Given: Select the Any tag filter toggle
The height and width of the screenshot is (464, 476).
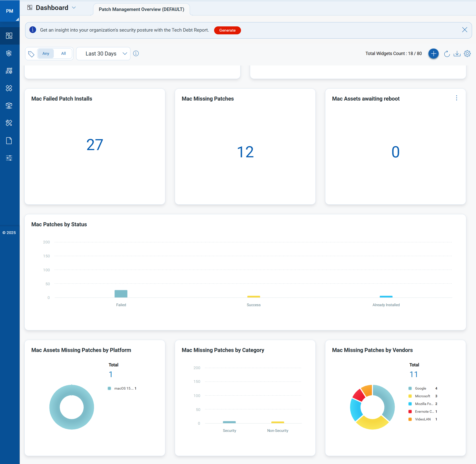Looking at the screenshot, I should (46, 54).
